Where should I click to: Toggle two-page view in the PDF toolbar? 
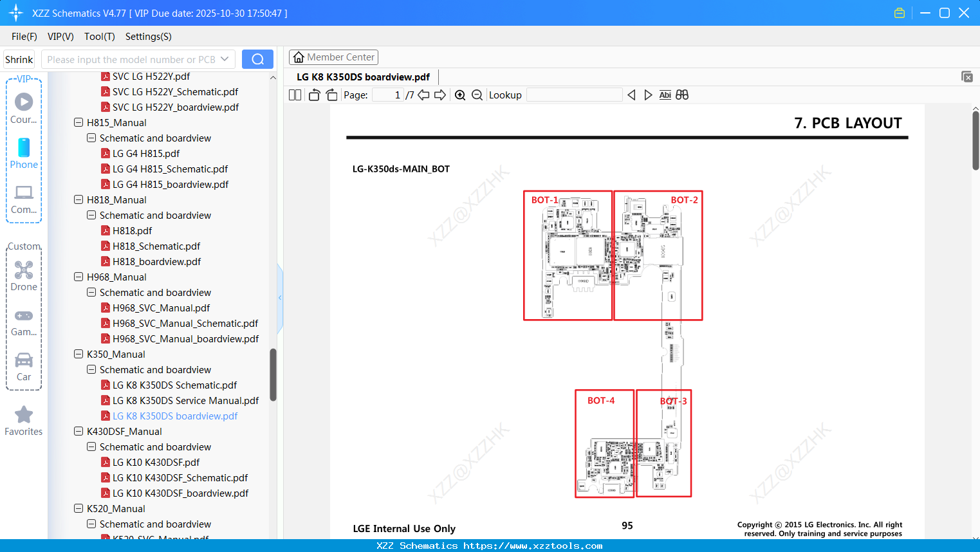point(295,95)
